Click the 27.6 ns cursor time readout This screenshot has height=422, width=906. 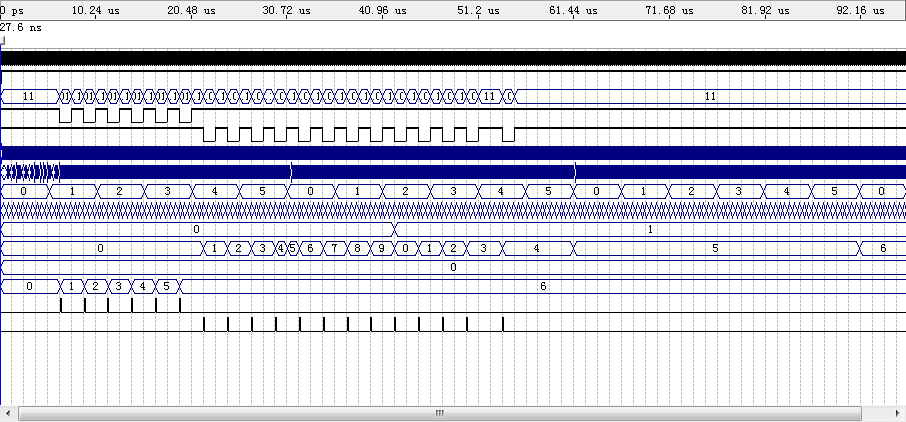pyautogui.click(x=21, y=27)
